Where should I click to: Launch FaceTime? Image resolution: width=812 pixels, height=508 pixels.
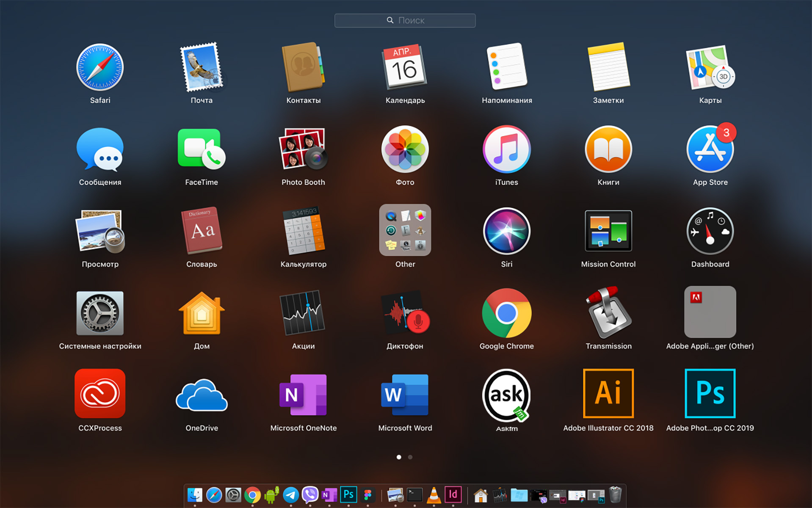click(x=202, y=149)
